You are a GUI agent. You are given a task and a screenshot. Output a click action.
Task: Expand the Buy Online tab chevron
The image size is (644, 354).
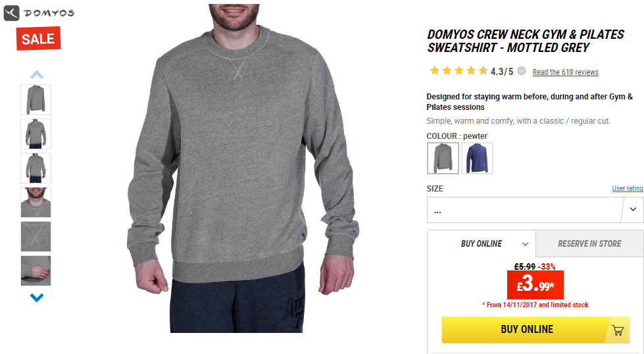click(x=525, y=244)
